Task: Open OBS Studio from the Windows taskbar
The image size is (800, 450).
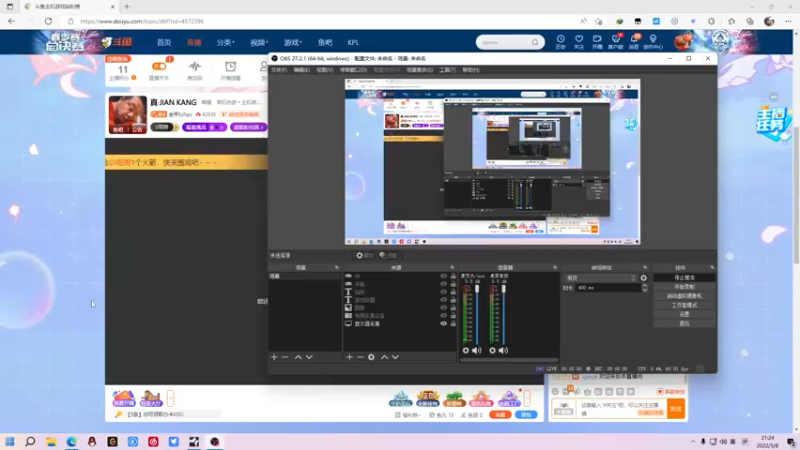Action: [x=215, y=441]
